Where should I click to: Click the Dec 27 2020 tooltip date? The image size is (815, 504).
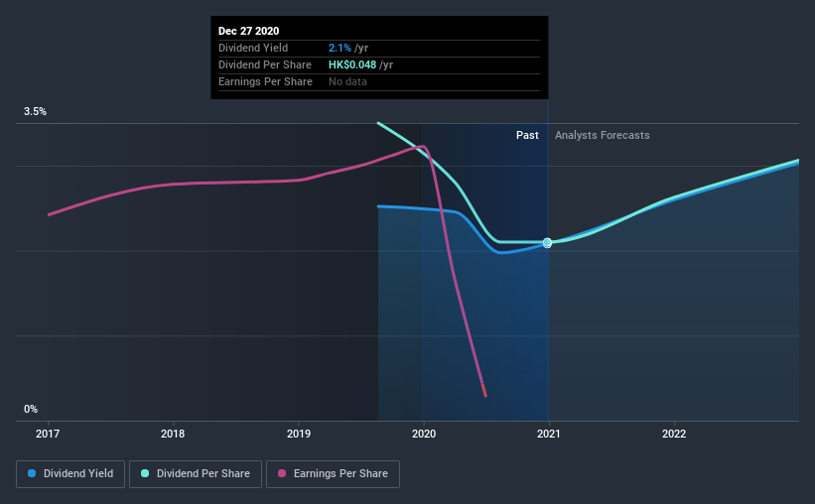tap(248, 31)
